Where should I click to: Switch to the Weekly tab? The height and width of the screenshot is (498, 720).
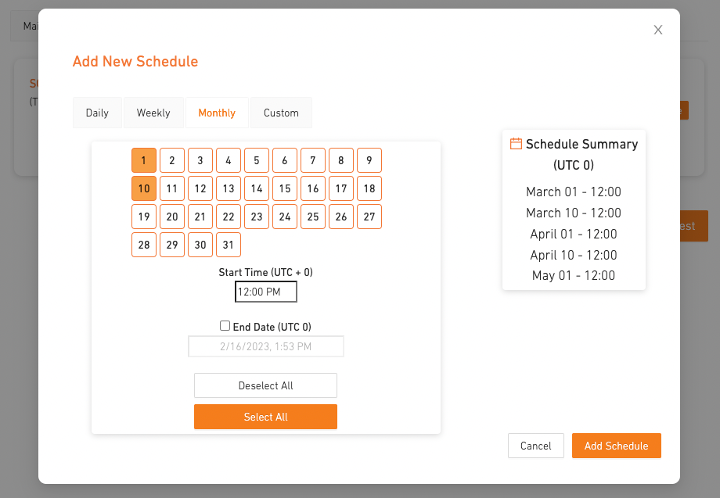pyautogui.click(x=153, y=113)
